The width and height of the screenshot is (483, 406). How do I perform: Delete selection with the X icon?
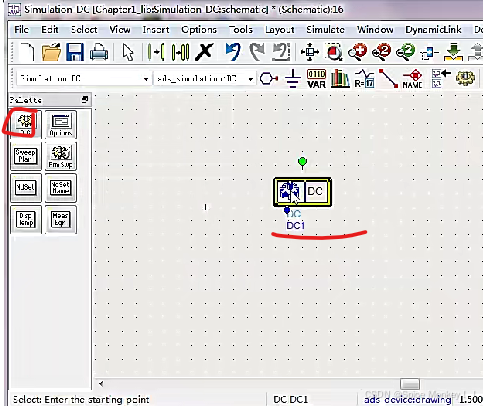pyautogui.click(x=204, y=52)
